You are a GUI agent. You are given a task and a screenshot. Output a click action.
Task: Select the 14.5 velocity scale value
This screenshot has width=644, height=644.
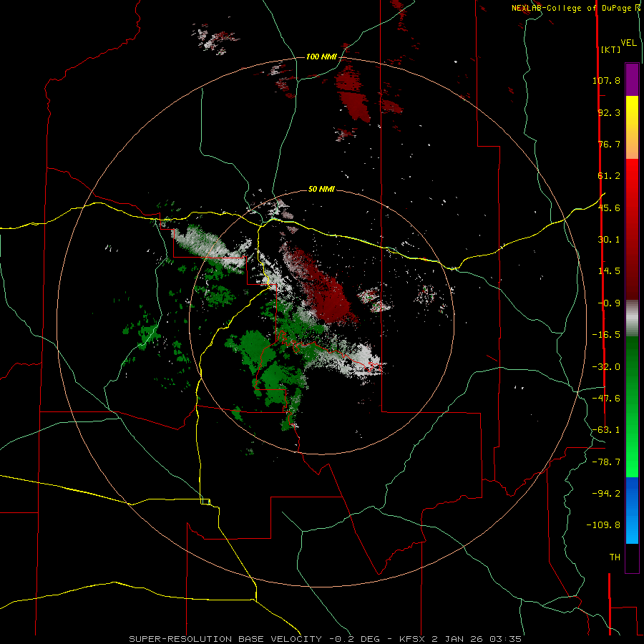point(609,271)
